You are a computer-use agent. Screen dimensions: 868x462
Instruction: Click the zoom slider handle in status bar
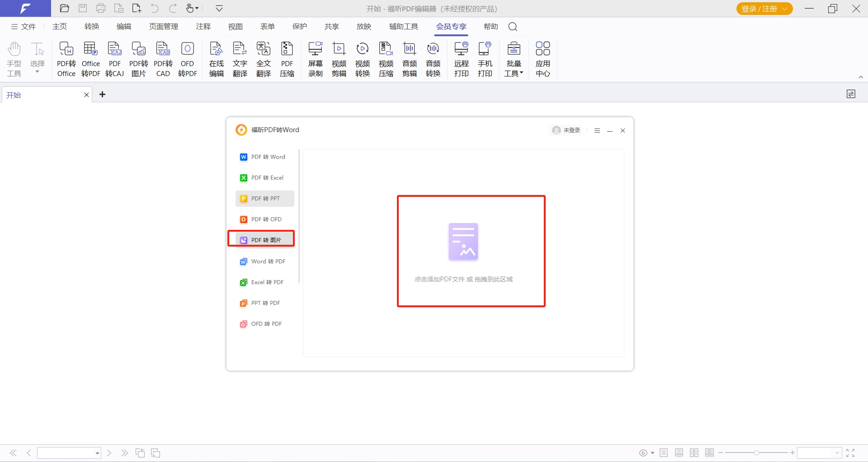(756, 452)
